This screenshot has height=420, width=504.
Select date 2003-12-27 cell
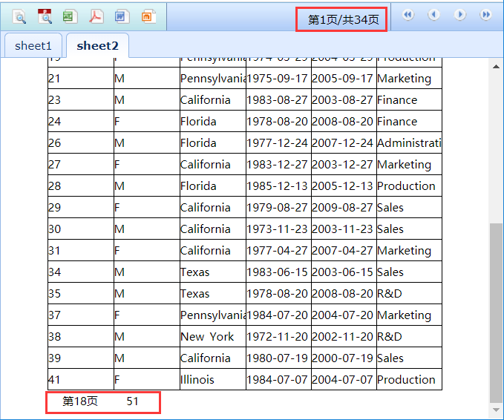click(344, 164)
